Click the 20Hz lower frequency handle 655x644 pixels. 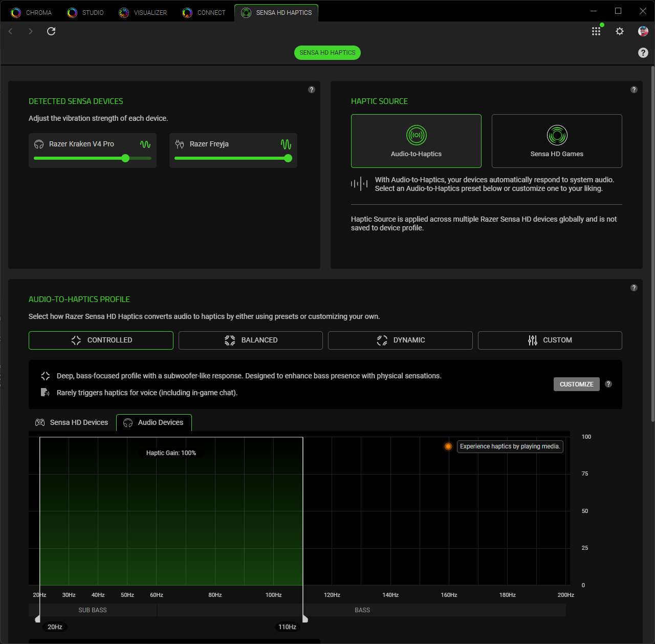tap(37, 619)
